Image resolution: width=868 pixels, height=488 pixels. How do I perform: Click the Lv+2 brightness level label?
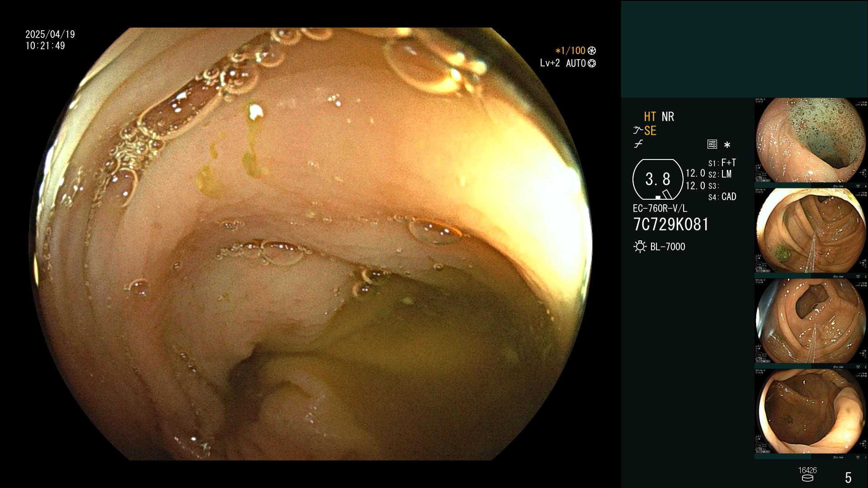pyautogui.click(x=550, y=63)
